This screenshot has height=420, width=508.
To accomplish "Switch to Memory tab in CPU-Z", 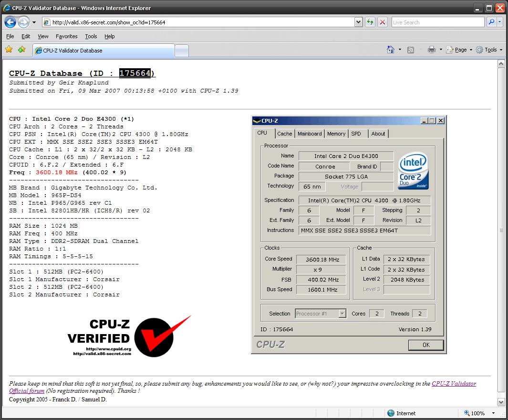I will point(336,134).
